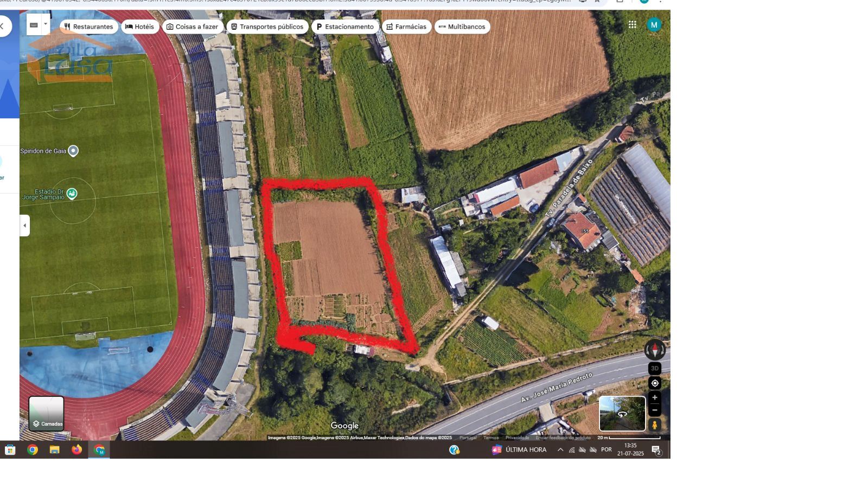Viewport: 868px width, 488px height.
Task: Show hidden system tray icons
Action: pos(560,450)
